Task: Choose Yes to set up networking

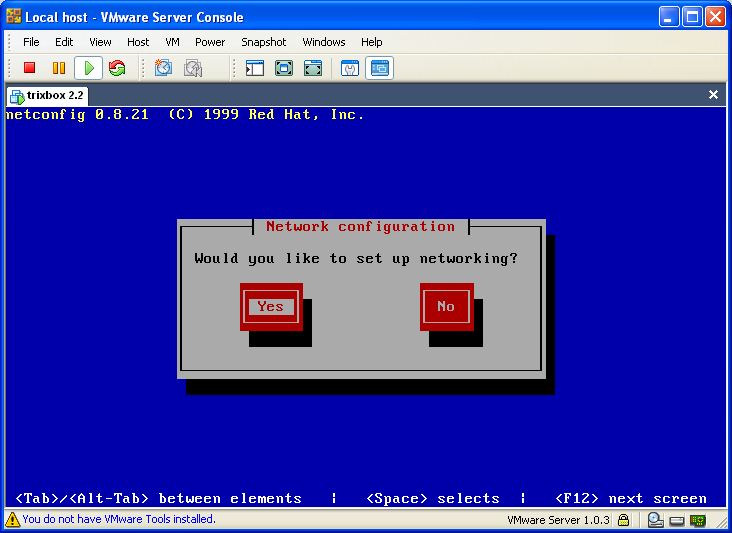Action: pyautogui.click(x=271, y=307)
